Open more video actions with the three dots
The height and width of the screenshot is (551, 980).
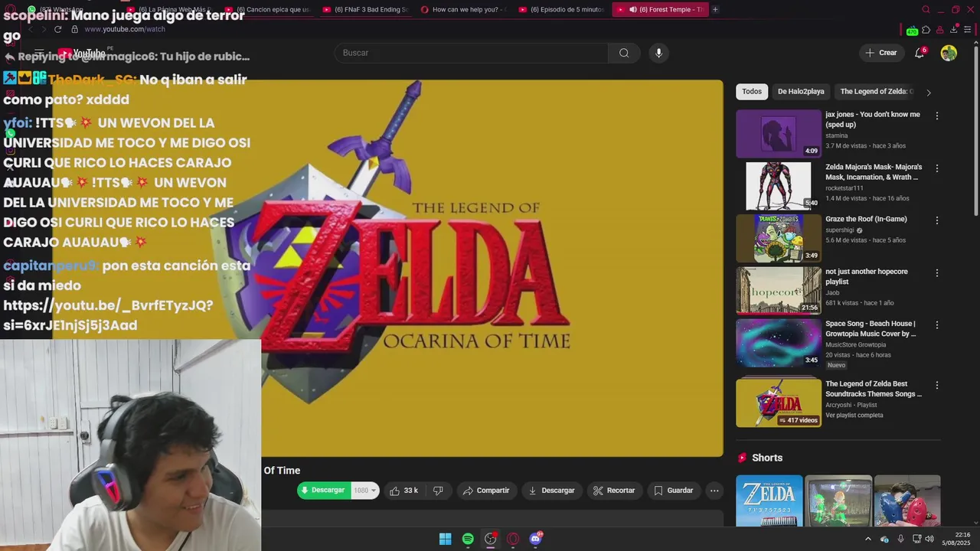(x=714, y=491)
